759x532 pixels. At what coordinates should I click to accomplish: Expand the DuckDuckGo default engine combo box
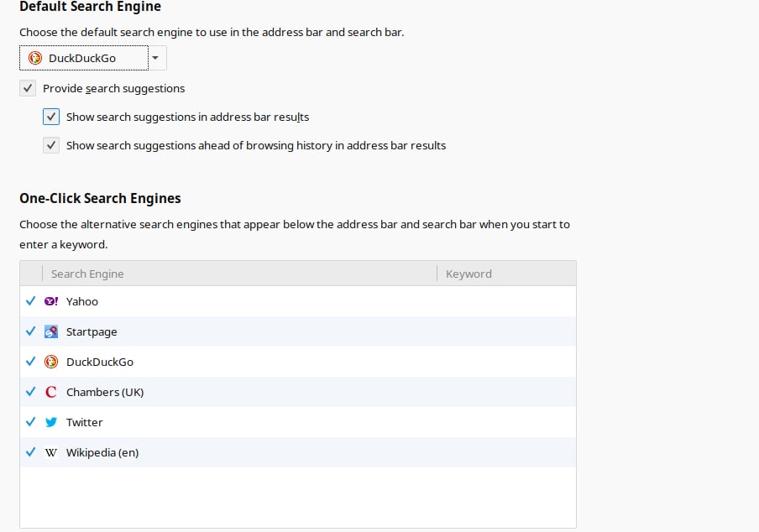(x=93, y=58)
